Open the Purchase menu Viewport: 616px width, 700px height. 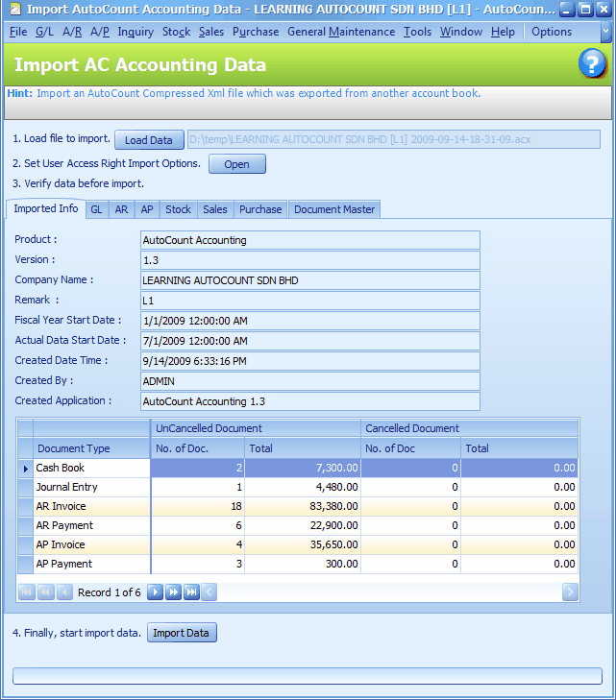coord(256,32)
